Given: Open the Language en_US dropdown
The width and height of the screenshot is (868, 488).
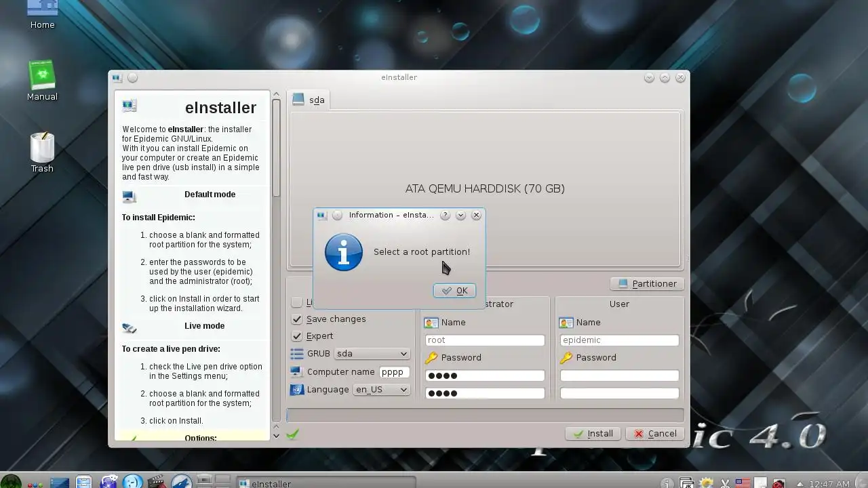Looking at the screenshot, I should coord(381,390).
